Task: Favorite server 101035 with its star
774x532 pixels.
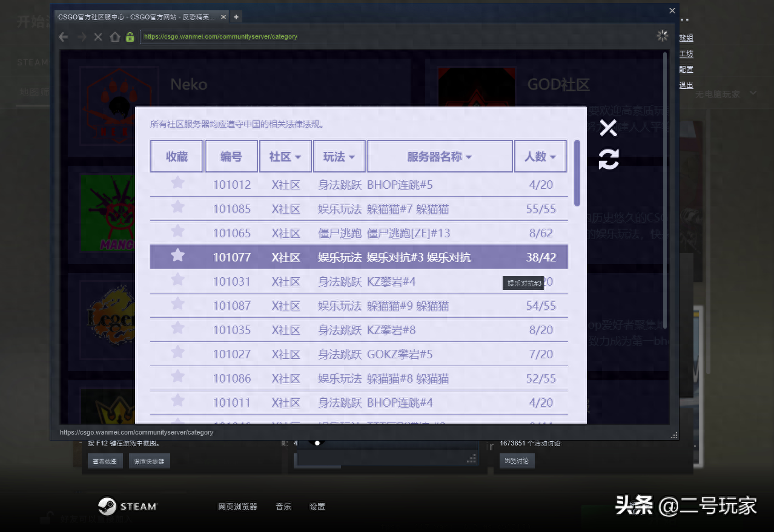Action: [177, 328]
